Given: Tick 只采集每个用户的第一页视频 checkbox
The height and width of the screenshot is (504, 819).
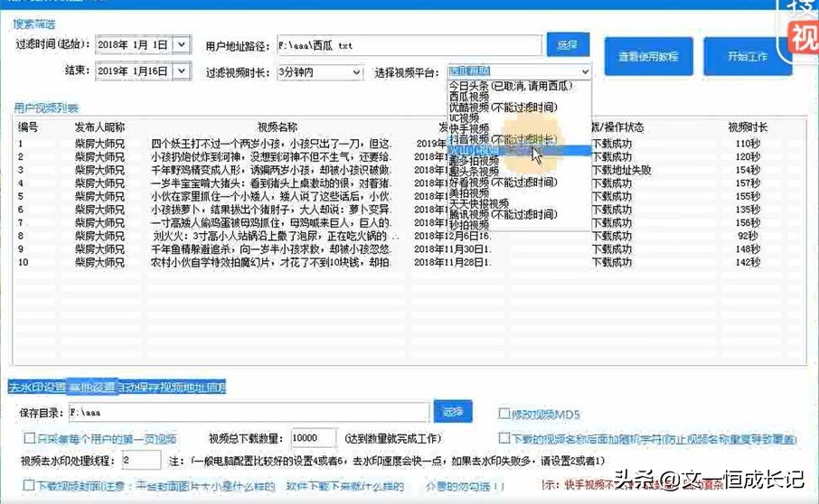Looking at the screenshot, I should click(x=30, y=438).
